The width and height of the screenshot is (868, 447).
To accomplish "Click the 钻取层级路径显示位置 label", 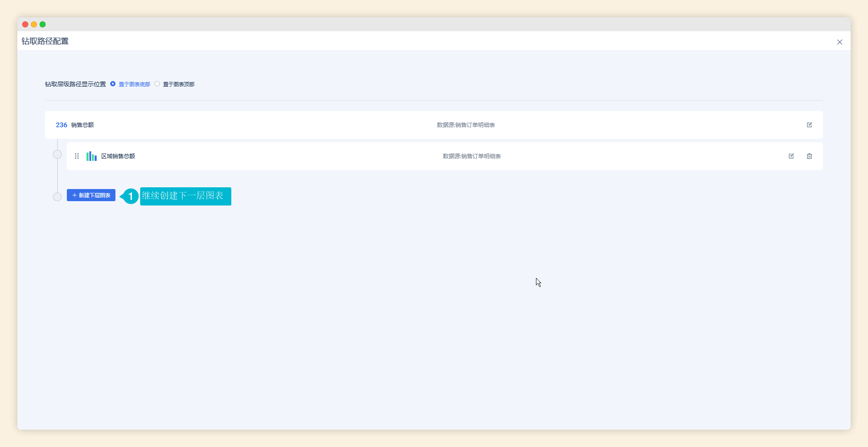I will point(76,84).
